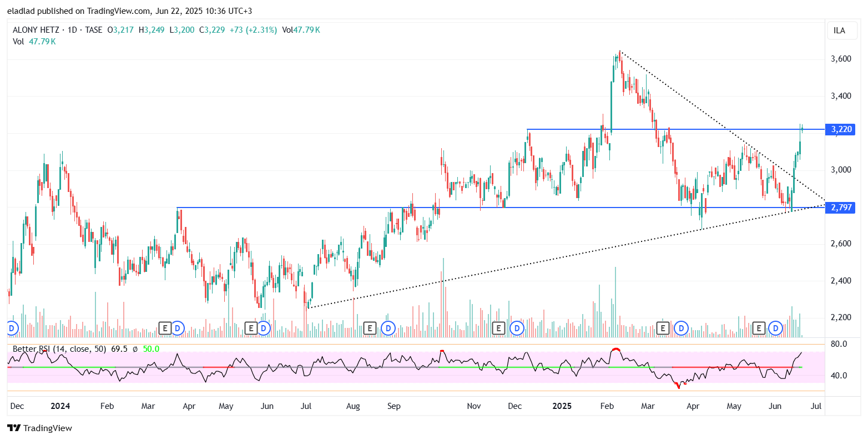Click the RSI value 69.5
Image resolution: width=868 pixels, height=440 pixels.
pos(119,349)
